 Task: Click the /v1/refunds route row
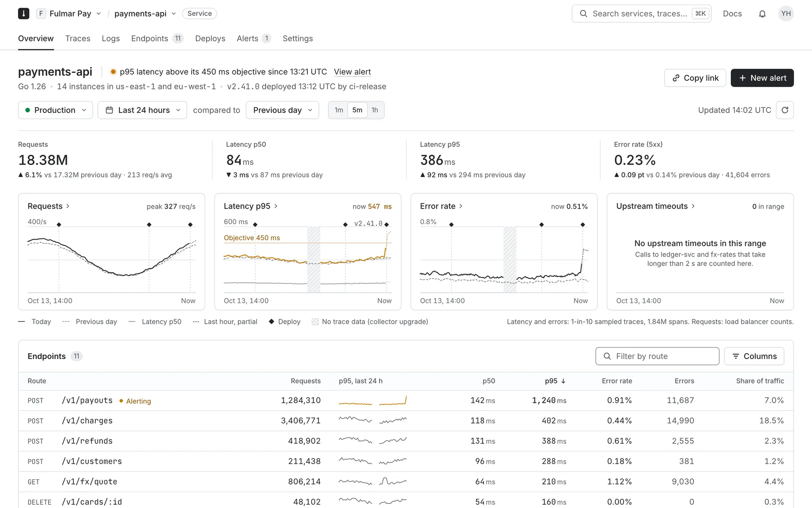406,441
